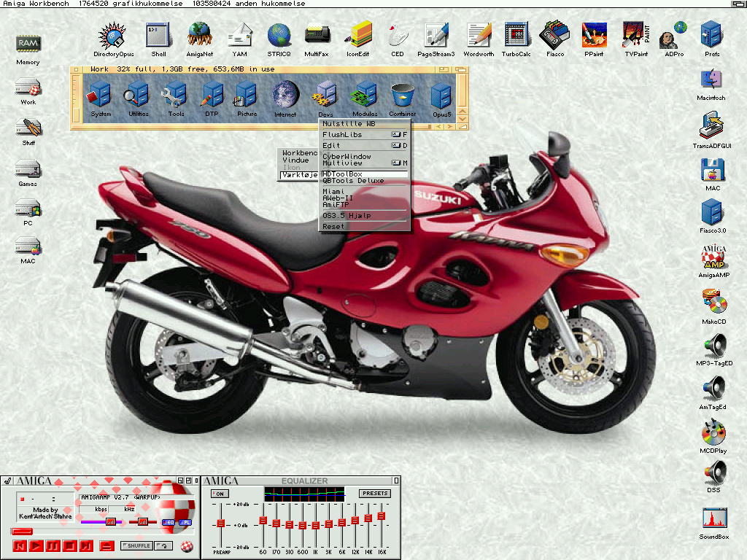Toggle the EQ indicator in AmigaAMP
747x560 pixels.
pyautogui.click(x=168, y=522)
